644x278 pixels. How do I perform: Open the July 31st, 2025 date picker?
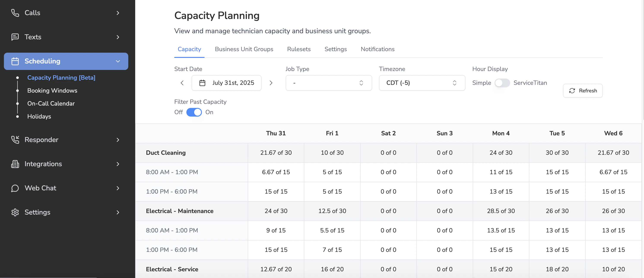click(227, 83)
